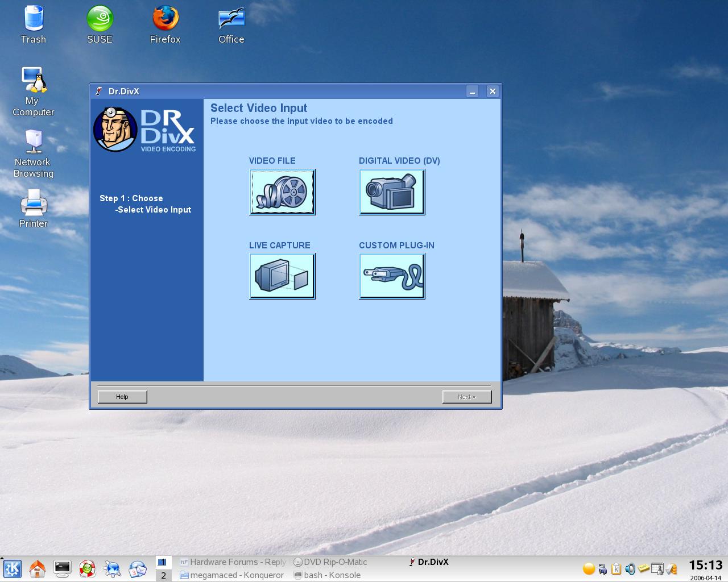Click the blue padlock tray icon

click(603, 569)
